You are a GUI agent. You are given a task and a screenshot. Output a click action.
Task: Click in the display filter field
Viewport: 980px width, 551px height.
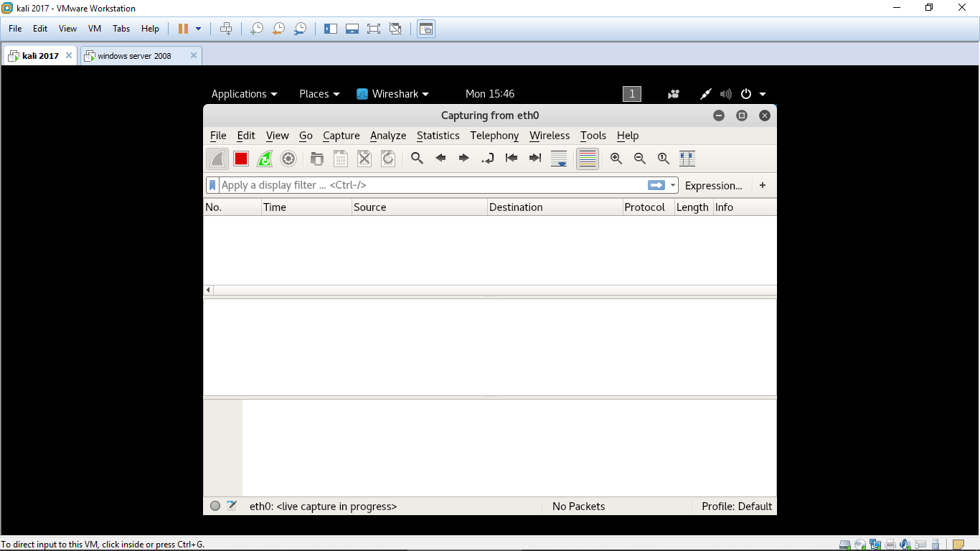point(430,185)
